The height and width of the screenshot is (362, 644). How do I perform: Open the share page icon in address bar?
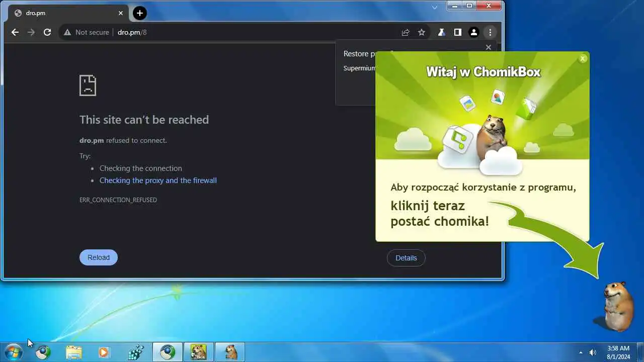406,32
